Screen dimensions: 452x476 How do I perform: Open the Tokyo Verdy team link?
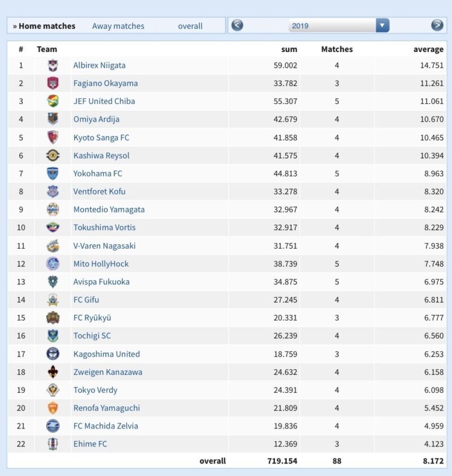(95, 390)
